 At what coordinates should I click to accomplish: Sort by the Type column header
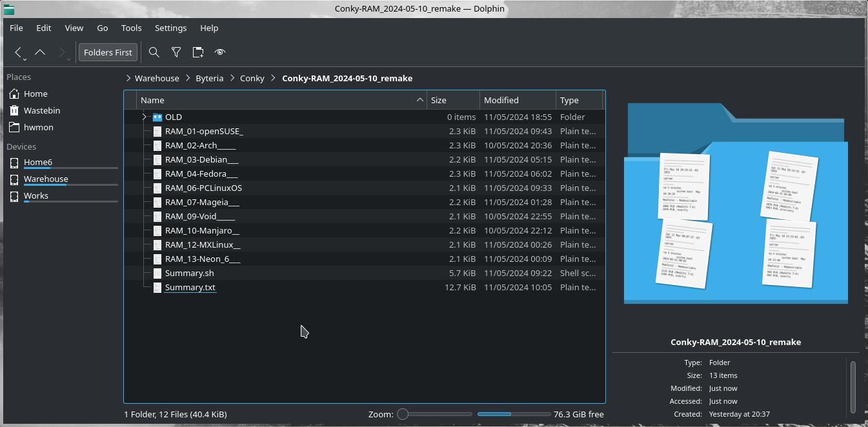(579, 100)
